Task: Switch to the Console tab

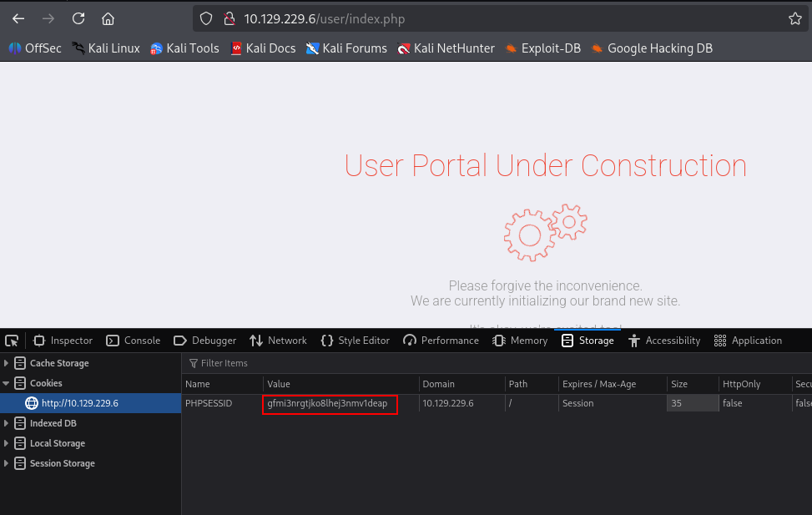Action: coord(133,341)
